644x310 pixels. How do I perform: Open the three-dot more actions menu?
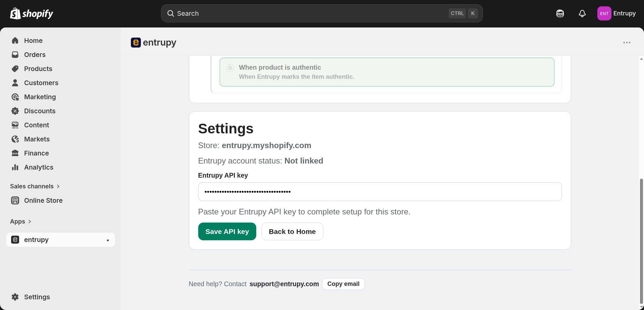click(x=627, y=43)
